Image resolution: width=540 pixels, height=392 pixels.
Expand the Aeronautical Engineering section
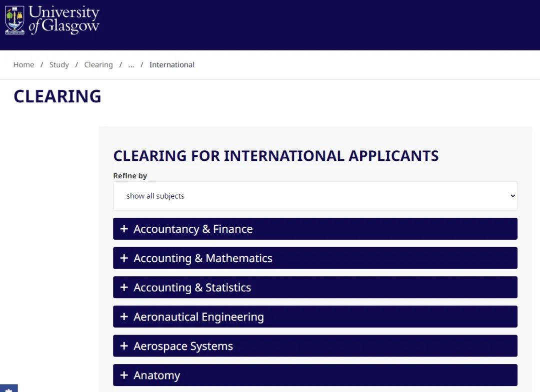315,317
